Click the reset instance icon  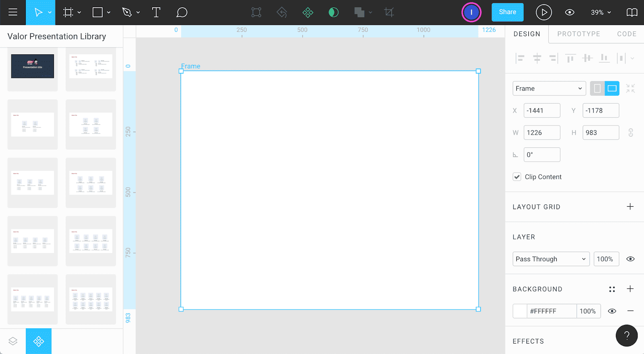(282, 12)
